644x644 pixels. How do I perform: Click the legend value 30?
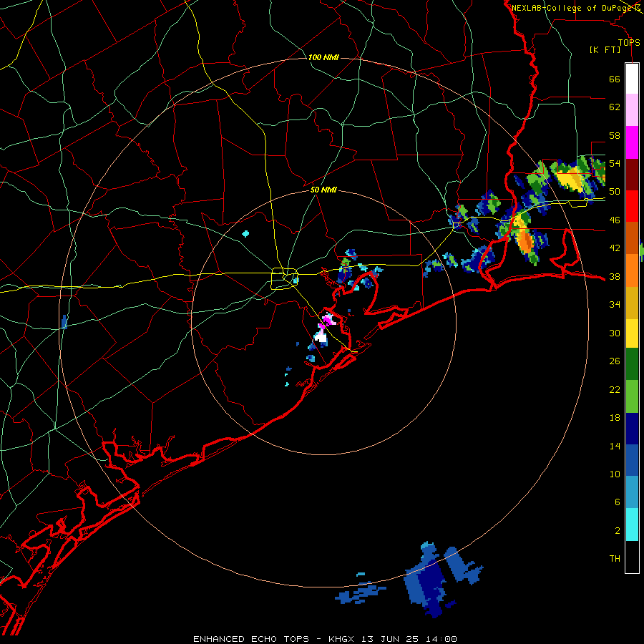tap(615, 333)
